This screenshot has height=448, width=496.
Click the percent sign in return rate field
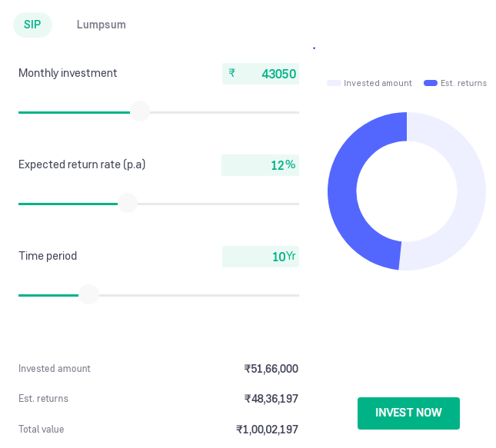click(291, 165)
